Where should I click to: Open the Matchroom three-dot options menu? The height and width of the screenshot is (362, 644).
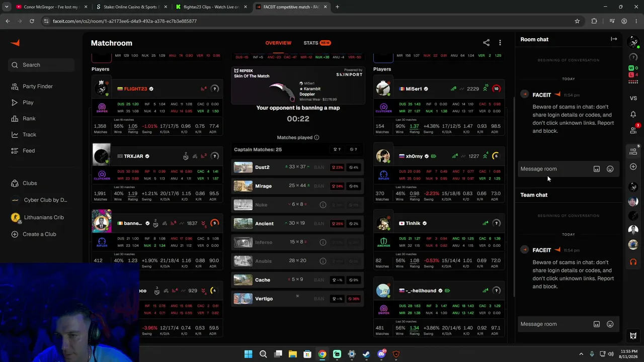(x=500, y=43)
